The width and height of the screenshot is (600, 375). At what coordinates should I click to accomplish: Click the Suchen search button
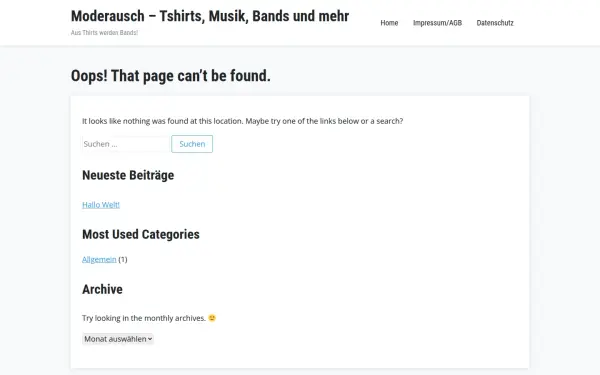point(192,144)
